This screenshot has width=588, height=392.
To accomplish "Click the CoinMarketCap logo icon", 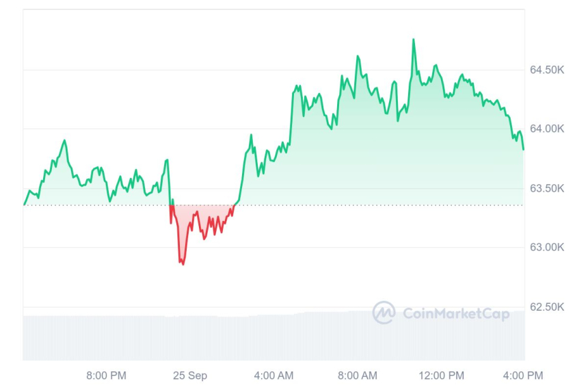I will tap(384, 313).
